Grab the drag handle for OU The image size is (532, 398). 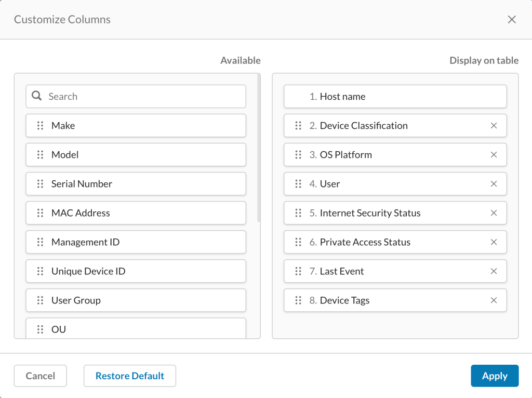pyautogui.click(x=41, y=329)
